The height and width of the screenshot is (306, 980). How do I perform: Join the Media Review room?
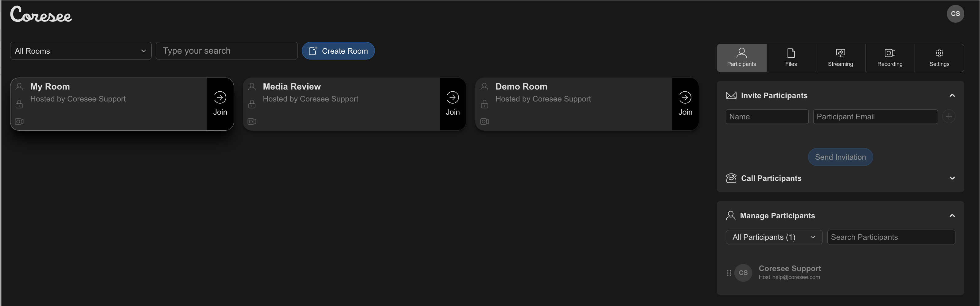coord(453,104)
